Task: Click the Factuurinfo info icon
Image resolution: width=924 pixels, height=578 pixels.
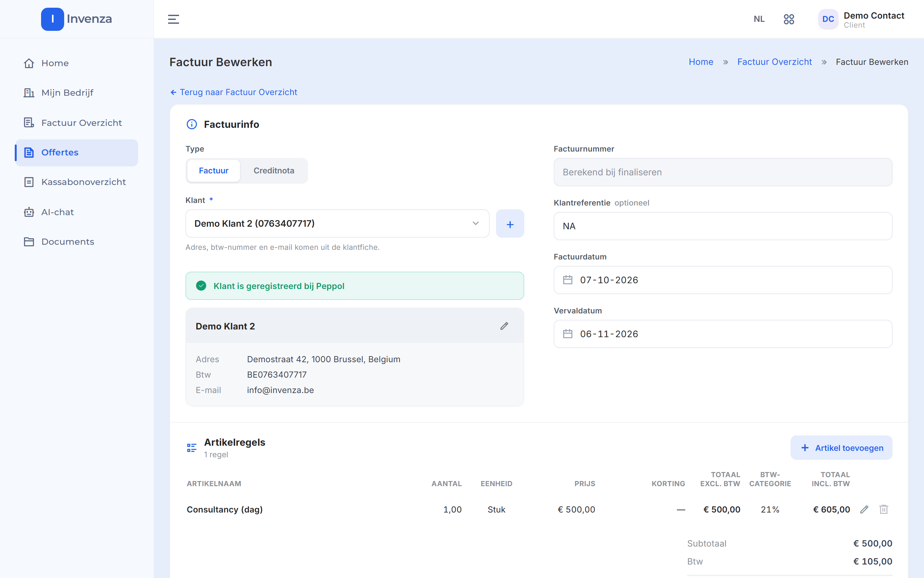Action: pos(192,124)
